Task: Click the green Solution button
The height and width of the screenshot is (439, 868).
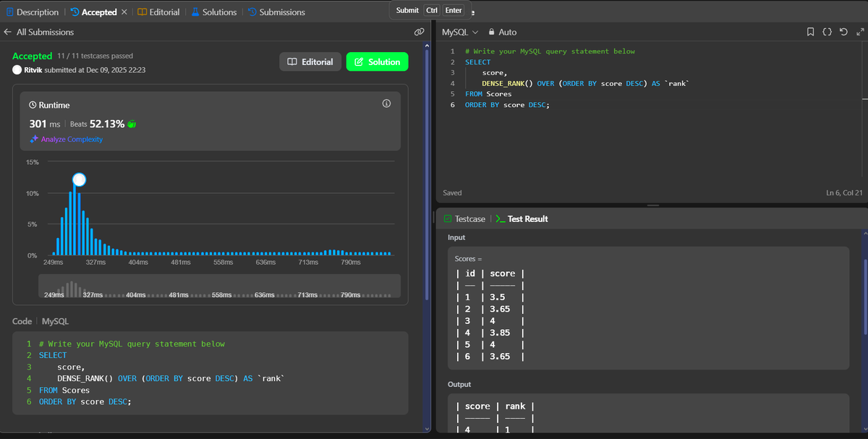Action: click(377, 62)
